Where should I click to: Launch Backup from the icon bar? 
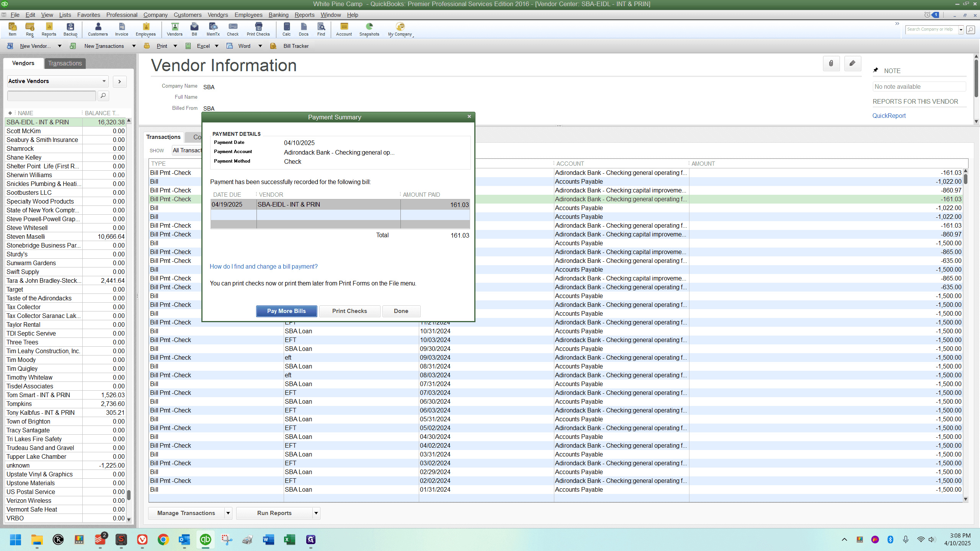click(x=70, y=29)
